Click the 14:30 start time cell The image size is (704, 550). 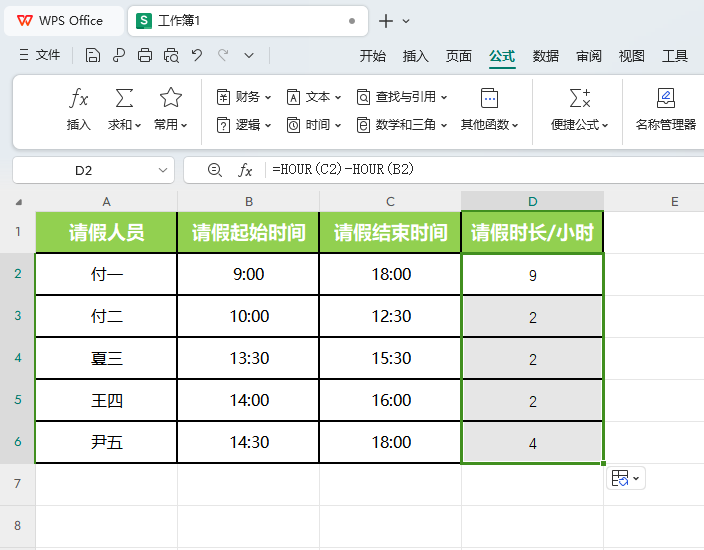click(248, 442)
